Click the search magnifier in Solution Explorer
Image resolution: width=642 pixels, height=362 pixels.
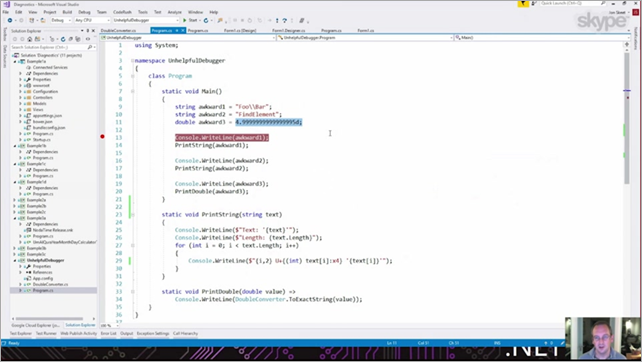click(90, 47)
